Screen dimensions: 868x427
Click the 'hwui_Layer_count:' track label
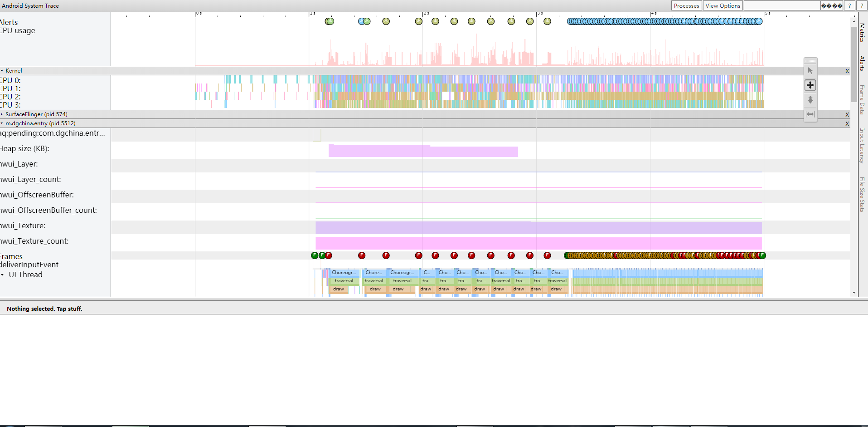30,180
